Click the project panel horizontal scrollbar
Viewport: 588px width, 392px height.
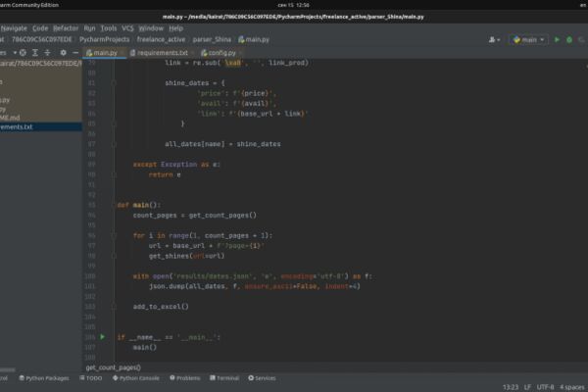point(8,369)
